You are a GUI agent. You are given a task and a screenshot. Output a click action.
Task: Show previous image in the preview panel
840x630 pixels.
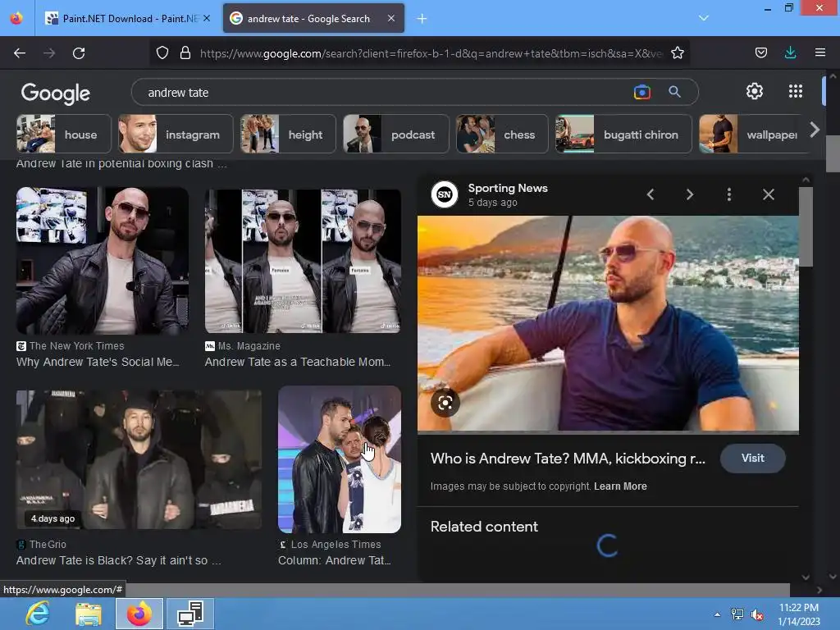[651, 194]
